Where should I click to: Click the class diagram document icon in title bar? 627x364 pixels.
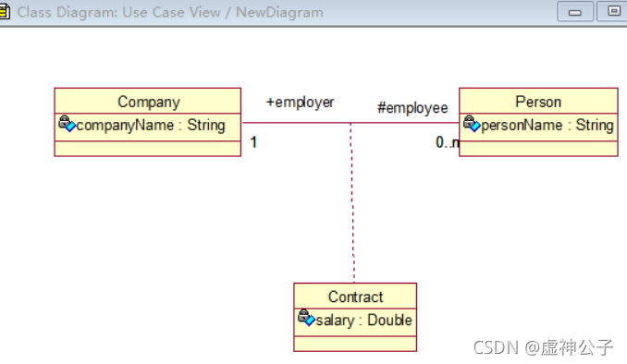pos(5,12)
